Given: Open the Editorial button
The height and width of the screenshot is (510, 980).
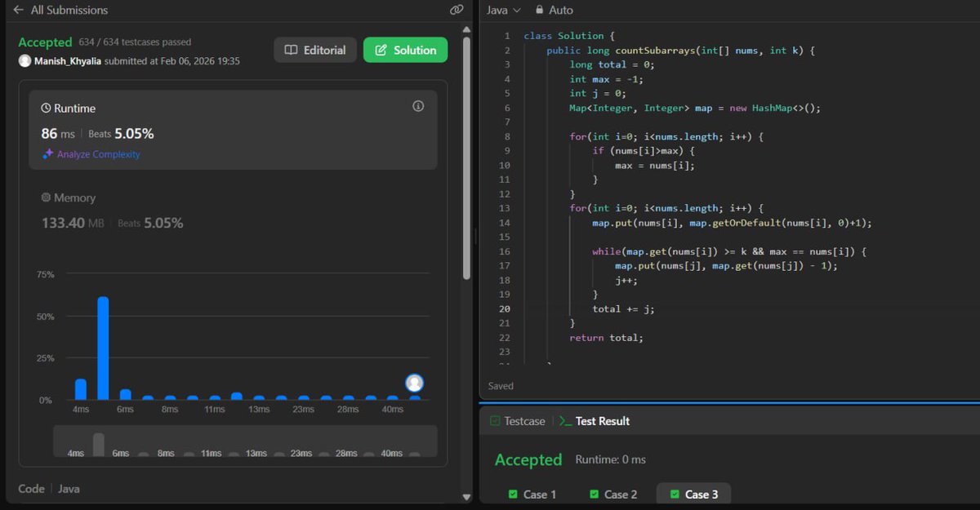Looking at the screenshot, I should (x=315, y=50).
